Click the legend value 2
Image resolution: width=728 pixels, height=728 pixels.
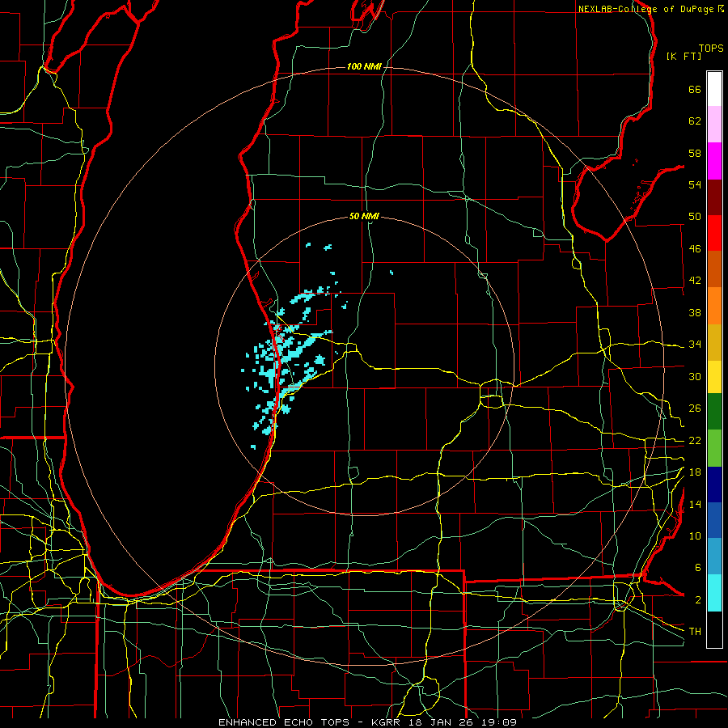(x=698, y=600)
